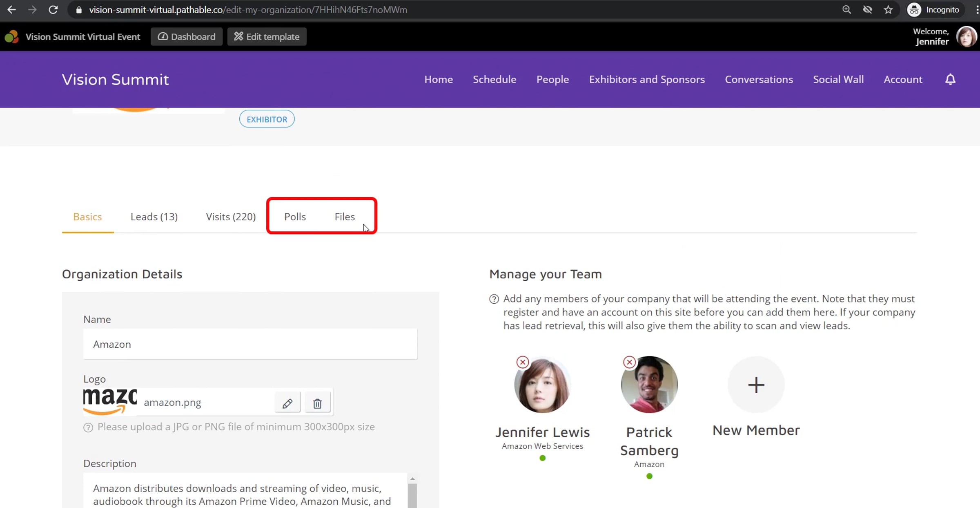The image size is (980, 508).
Task: Click the crossed-out eye icon in address bar
Action: pos(867,10)
